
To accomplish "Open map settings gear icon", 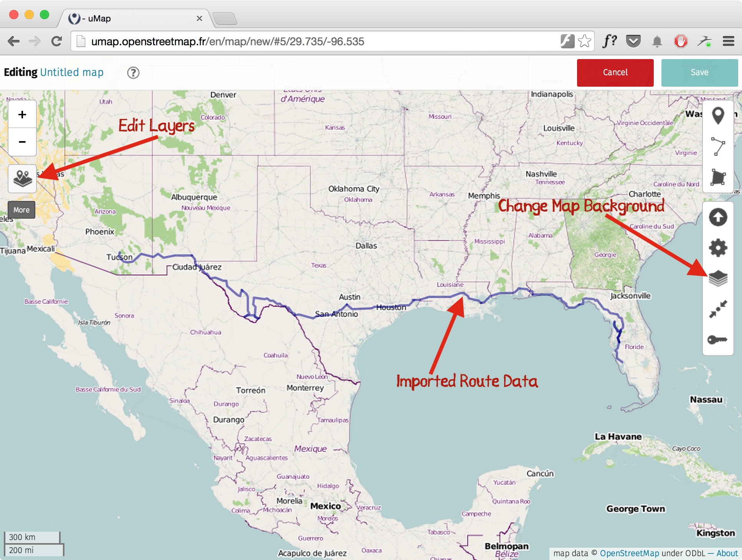I will (x=718, y=248).
